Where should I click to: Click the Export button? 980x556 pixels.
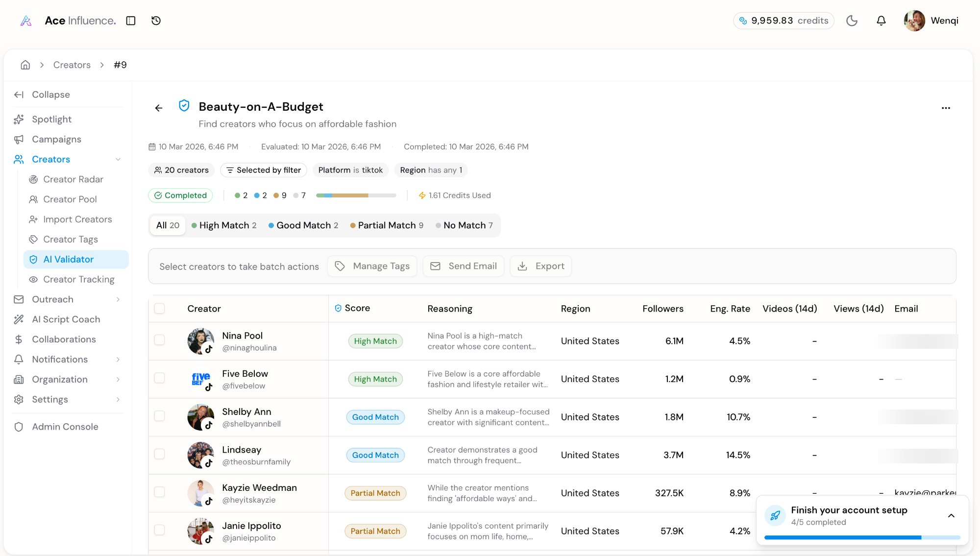(x=541, y=266)
